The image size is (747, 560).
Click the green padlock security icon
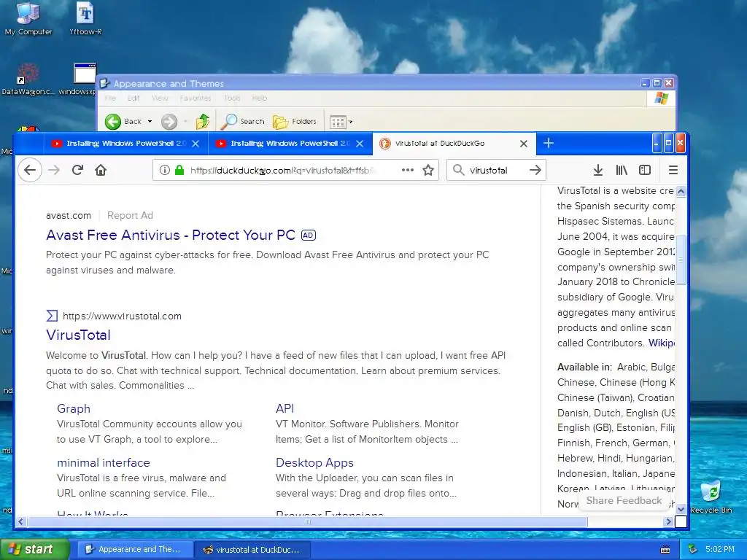pos(179,170)
